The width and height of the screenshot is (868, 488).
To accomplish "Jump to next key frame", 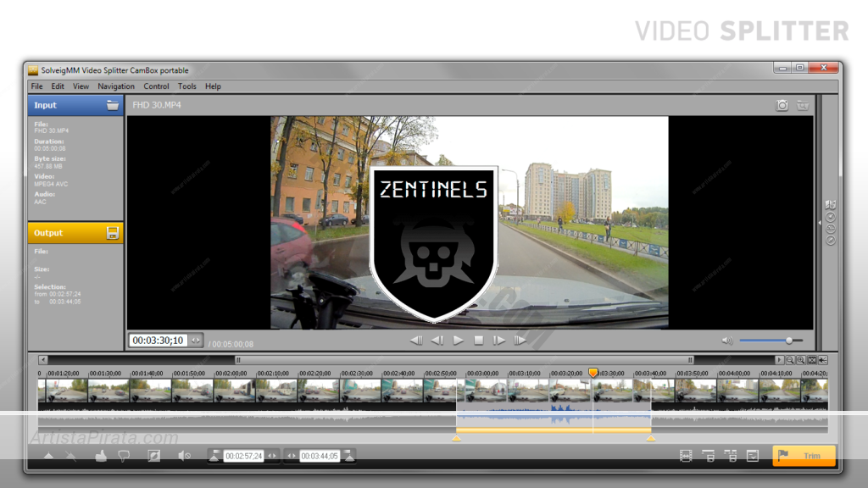I will [x=520, y=341].
